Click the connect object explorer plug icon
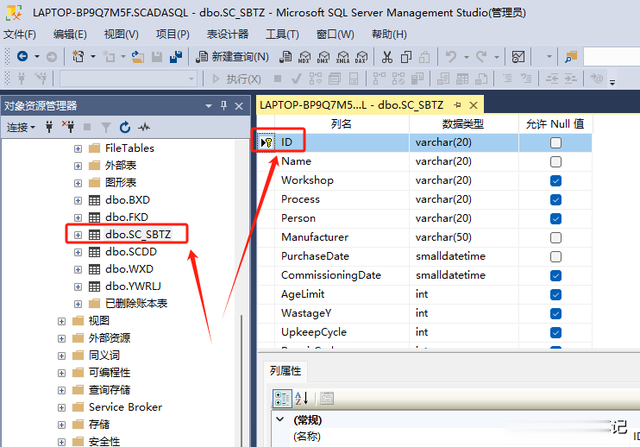 49,127
